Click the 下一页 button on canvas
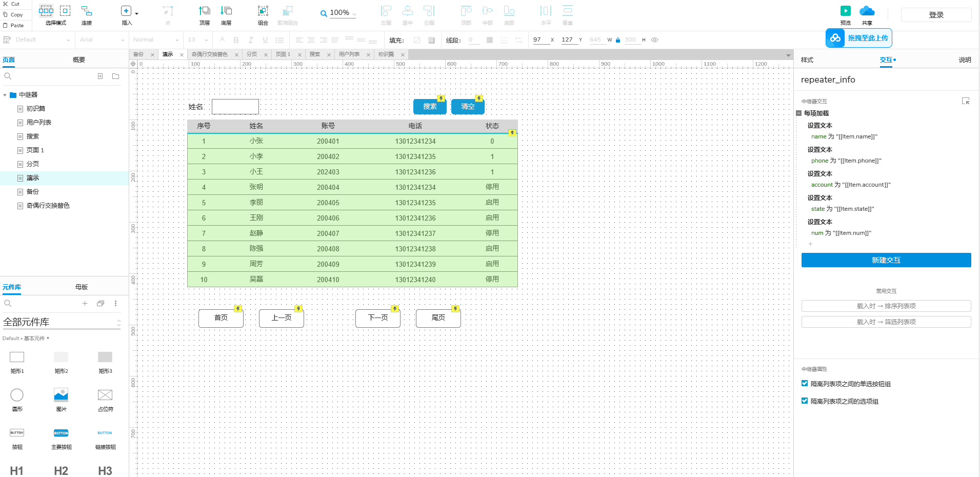The height and width of the screenshot is (477, 980). (378, 318)
